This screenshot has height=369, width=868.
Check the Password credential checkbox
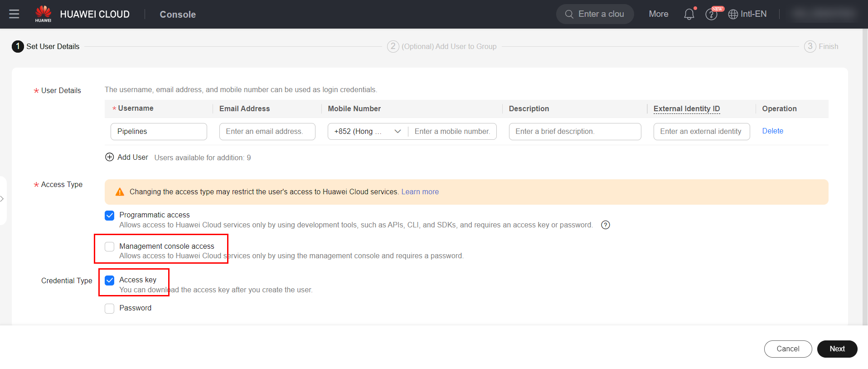110,309
